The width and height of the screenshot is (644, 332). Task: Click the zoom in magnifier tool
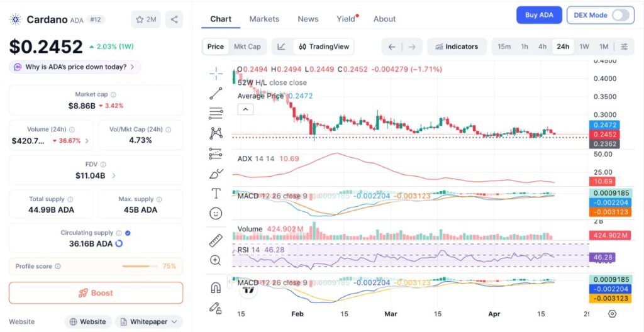(216, 260)
